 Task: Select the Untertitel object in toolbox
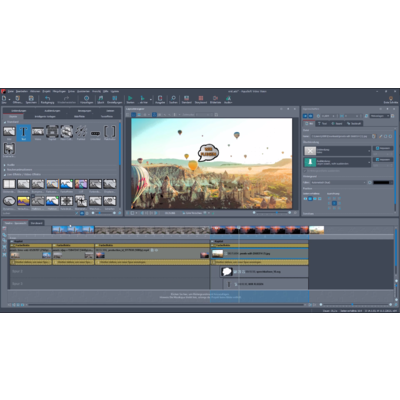tap(95, 133)
